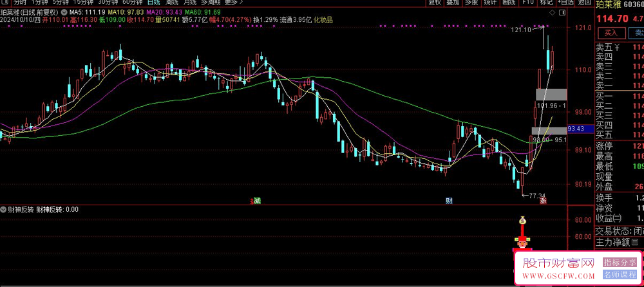This screenshot has height=287, width=644.
Task: Click the blue 93.43 price axis tag
Action: 580,129
